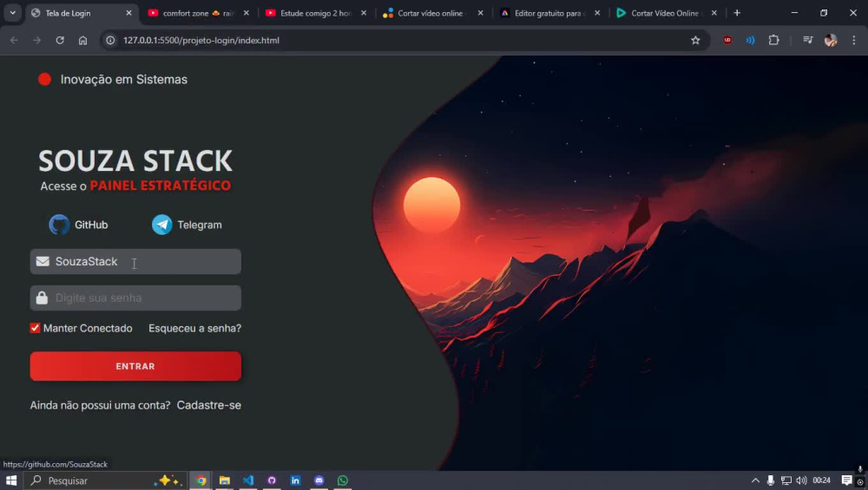This screenshot has width=868, height=490.
Task: Open the Telegram login link
Action: click(x=187, y=225)
